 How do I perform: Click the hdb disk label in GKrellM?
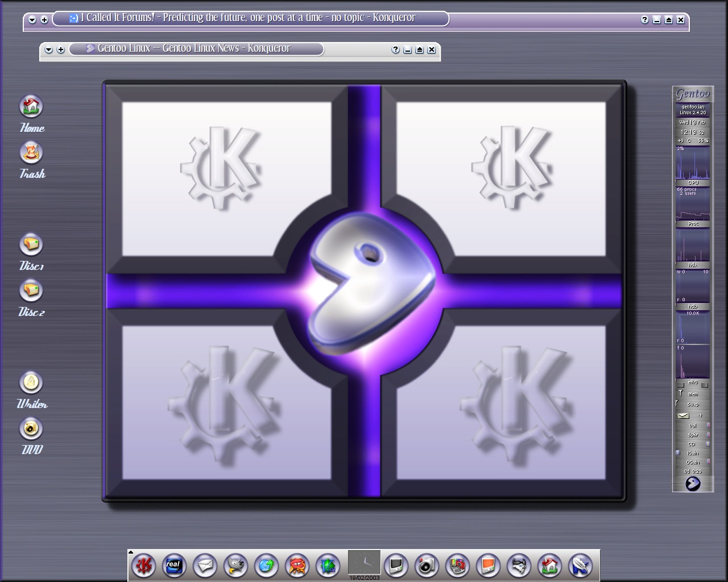693,307
